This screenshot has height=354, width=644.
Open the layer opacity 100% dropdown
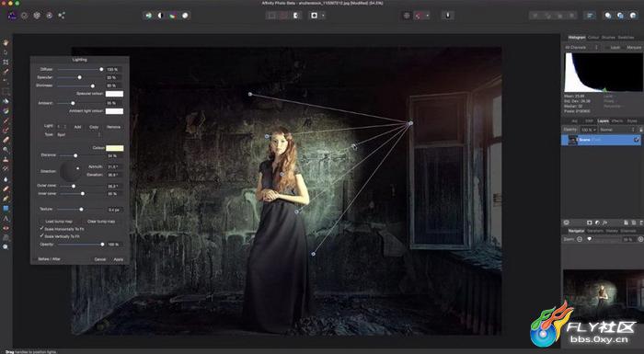(589, 130)
